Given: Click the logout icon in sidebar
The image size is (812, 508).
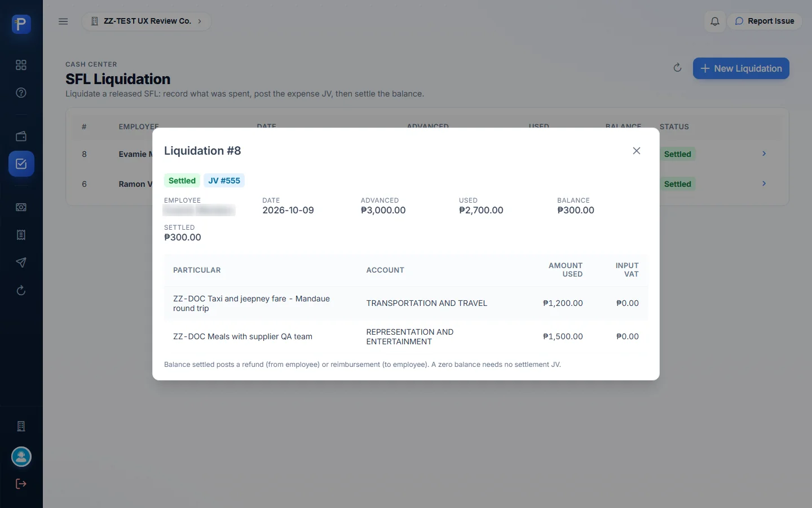Looking at the screenshot, I should pyautogui.click(x=21, y=484).
